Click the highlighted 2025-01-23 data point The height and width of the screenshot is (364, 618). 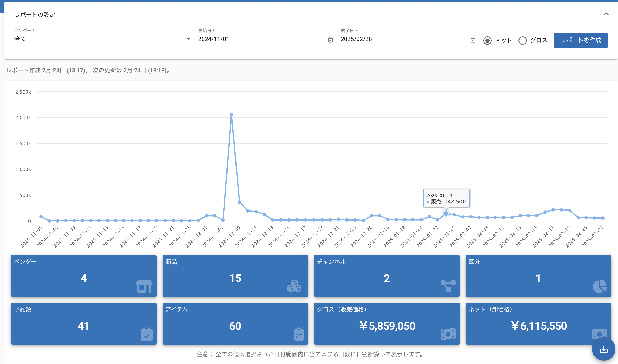tap(446, 214)
